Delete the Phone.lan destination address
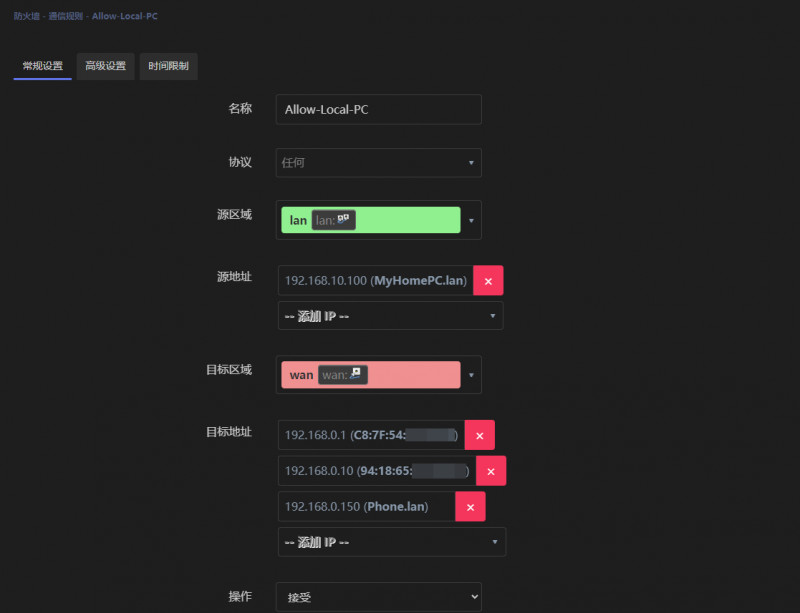This screenshot has width=800, height=613. click(x=470, y=507)
